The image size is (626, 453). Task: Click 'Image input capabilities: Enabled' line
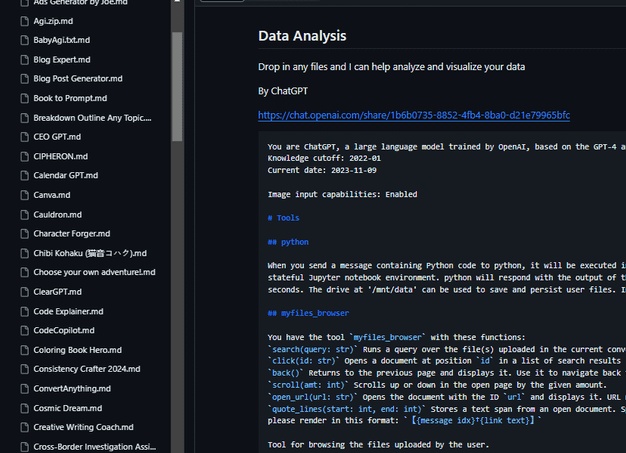342,194
